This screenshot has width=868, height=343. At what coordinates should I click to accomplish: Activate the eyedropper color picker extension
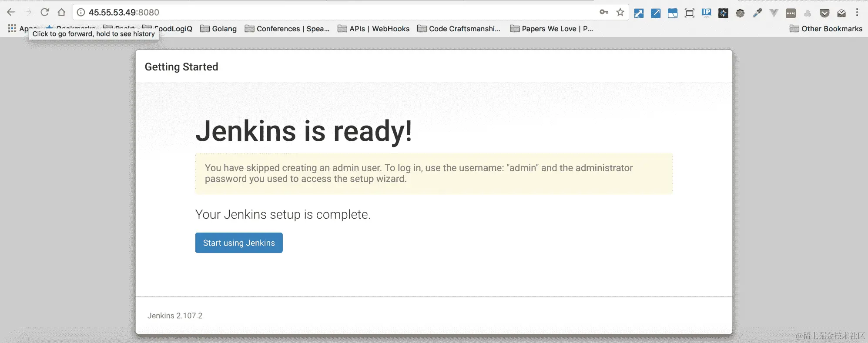click(x=757, y=13)
